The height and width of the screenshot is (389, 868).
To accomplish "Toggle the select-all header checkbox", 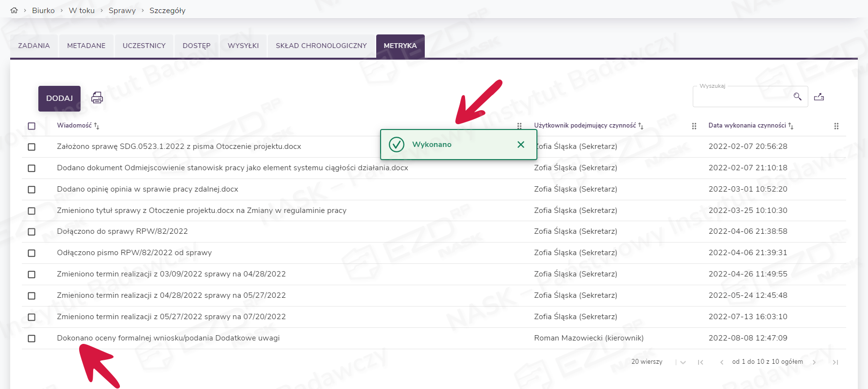I will [x=32, y=126].
